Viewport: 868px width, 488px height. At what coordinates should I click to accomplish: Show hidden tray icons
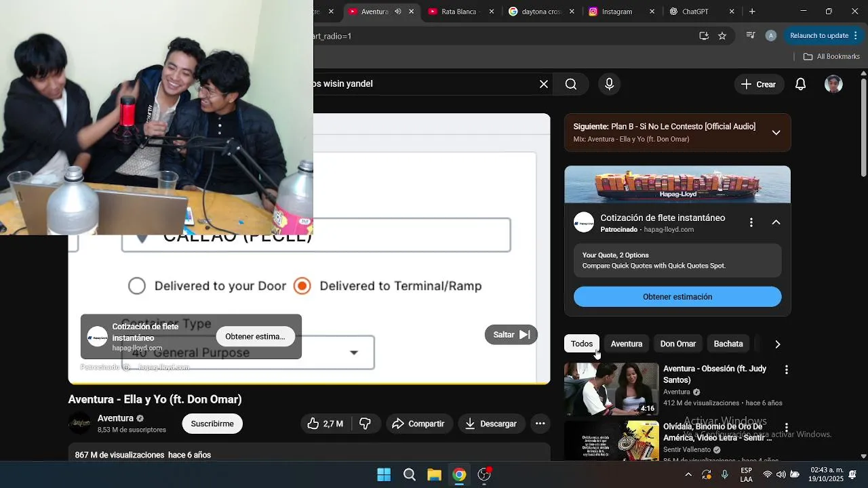coord(688,474)
